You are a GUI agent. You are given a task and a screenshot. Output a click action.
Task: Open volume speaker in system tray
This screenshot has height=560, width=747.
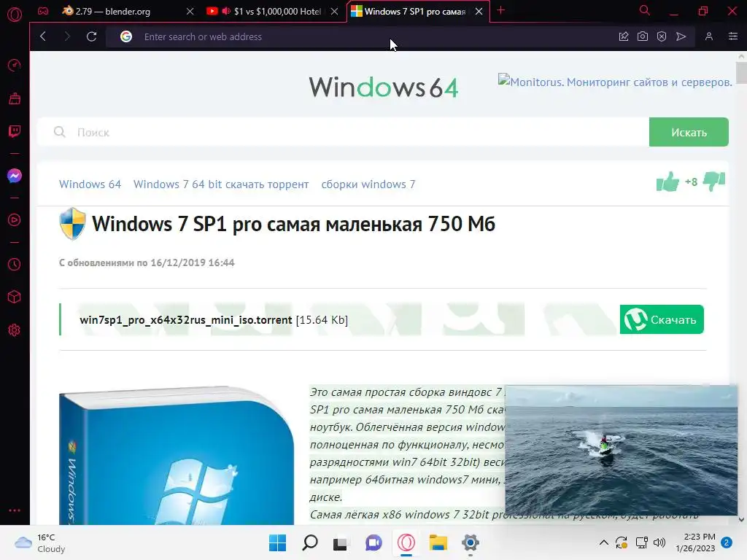(x=659, y=542)
